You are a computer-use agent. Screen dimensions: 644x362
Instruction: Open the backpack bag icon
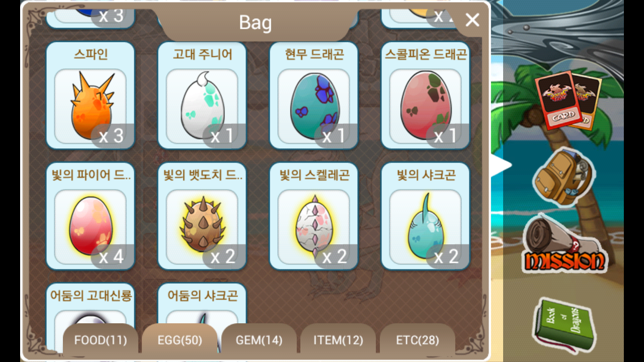[563, 177]
